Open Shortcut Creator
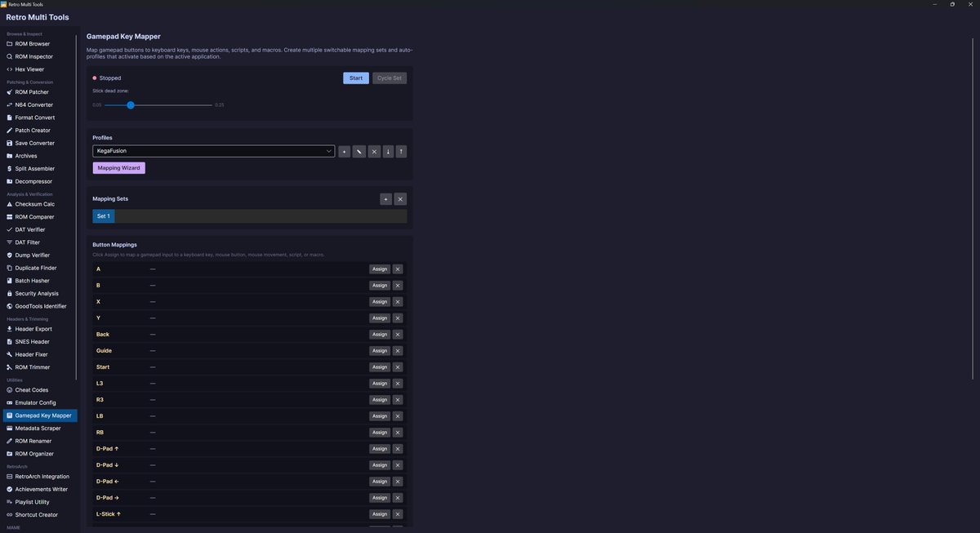The height and width of the screenshot is (533, 980). pyautogui.click(x=40, y=515)
